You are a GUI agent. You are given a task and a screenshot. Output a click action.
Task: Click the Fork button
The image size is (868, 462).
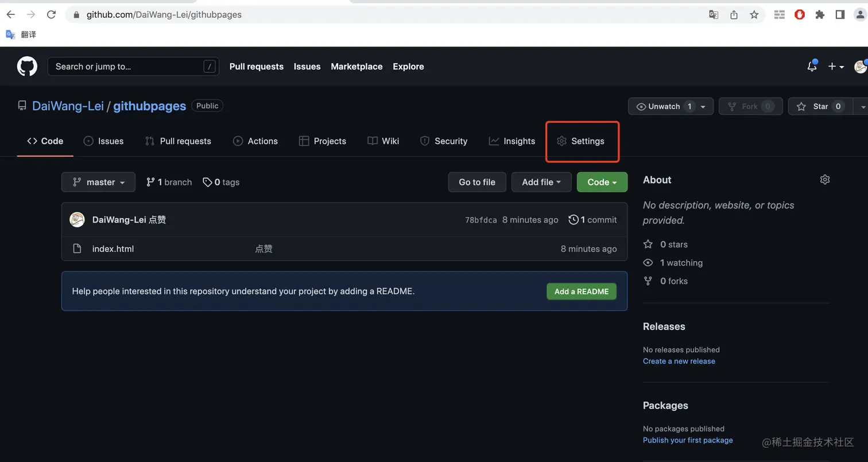click(x=750, y=106)
